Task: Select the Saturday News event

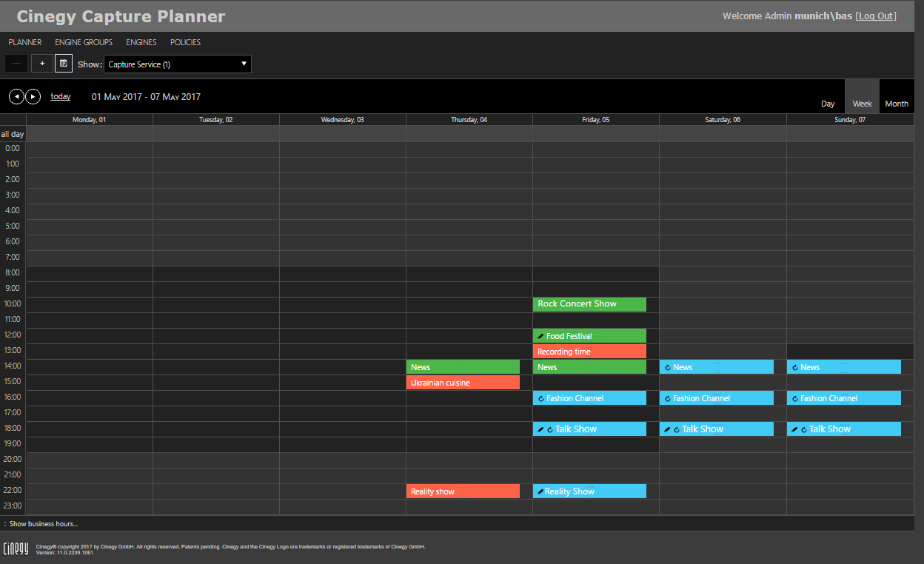Action: click(717, 367)
